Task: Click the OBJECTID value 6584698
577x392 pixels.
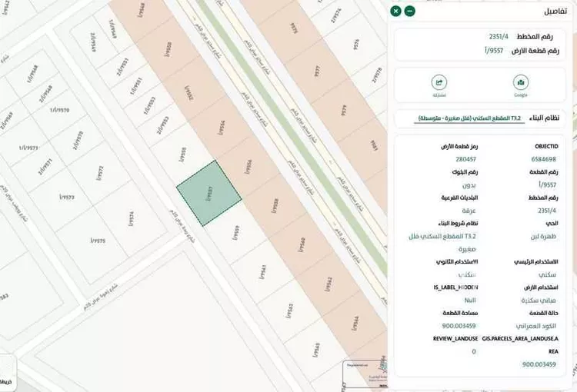Action: pos(543,159)
